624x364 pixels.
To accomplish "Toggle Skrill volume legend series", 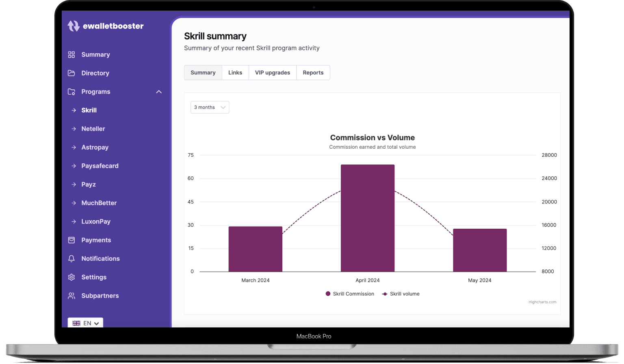I will tap(401, 294).
